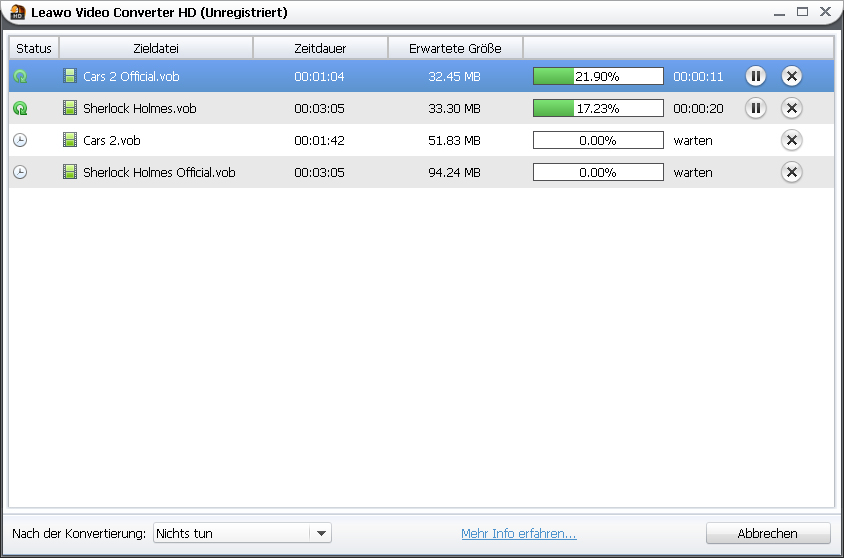Pause the Sherlock Holmes.vob conversion
844x558 pixels.
pos(756,109)
